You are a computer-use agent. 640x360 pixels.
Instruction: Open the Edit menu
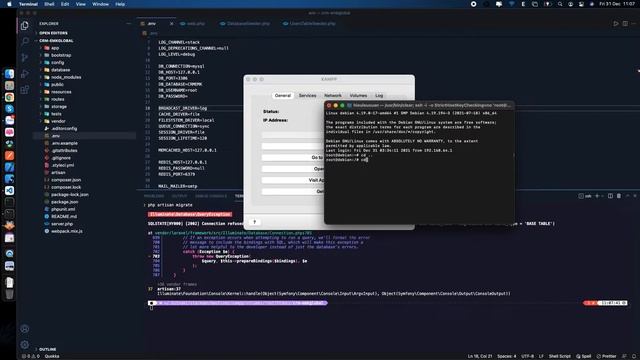click(65, 4)
